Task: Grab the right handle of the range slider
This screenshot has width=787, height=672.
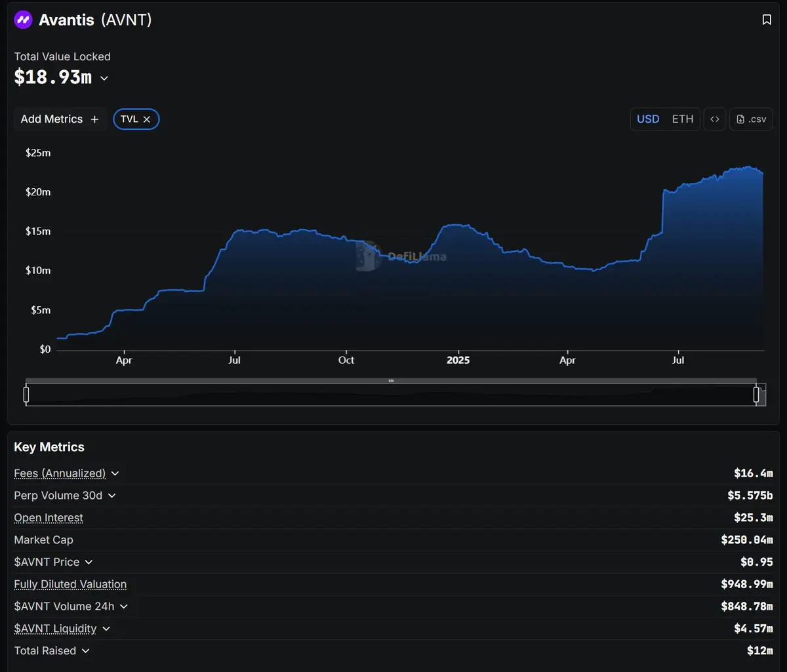Action: (756, 395)
